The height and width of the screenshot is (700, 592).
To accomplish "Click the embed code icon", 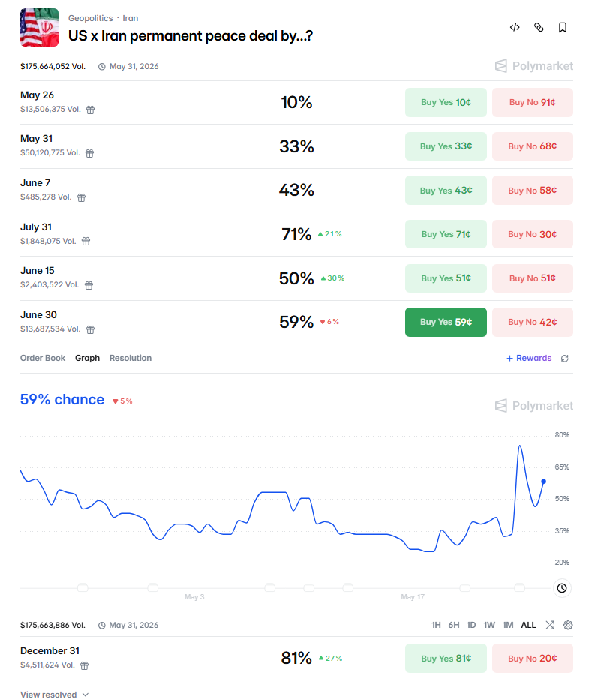I will point(515,27).
